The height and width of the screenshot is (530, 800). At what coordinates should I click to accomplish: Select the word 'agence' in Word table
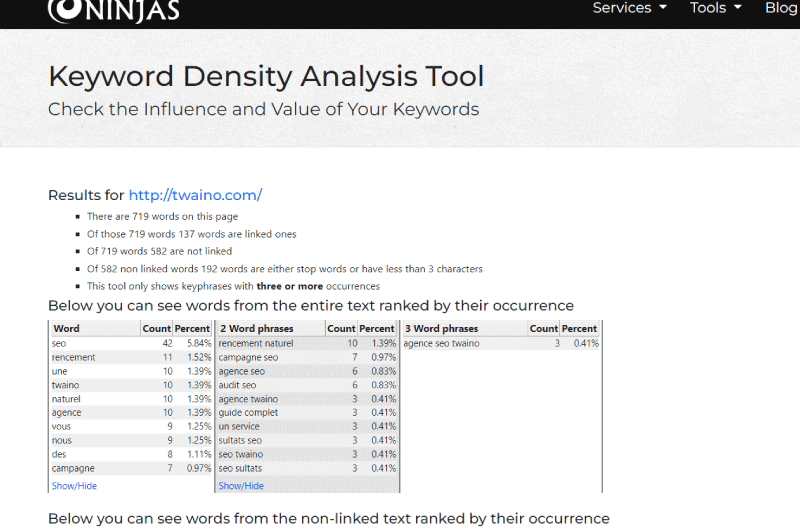[x=66, y=413]
